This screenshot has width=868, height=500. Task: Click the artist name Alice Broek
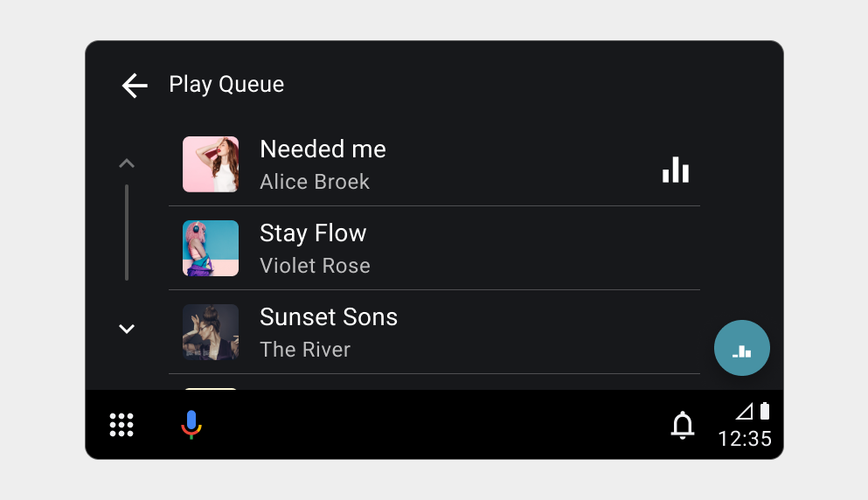[315, 182]
